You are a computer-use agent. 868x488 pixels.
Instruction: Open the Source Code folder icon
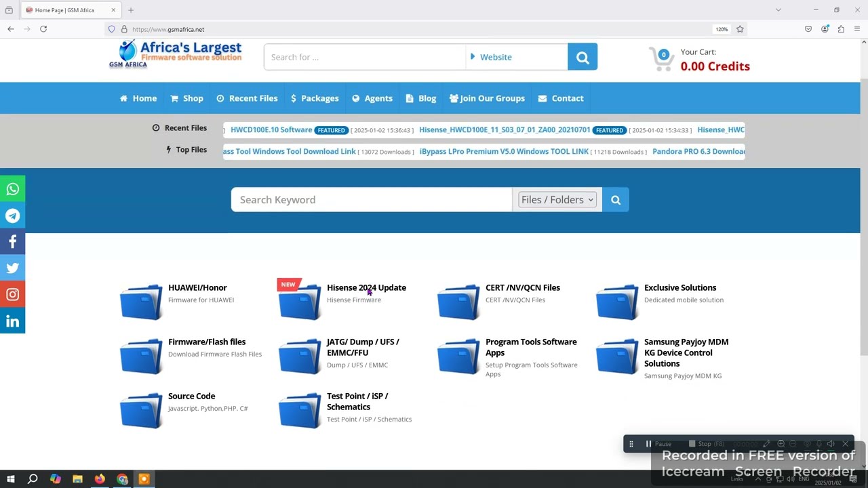[141, 410]
